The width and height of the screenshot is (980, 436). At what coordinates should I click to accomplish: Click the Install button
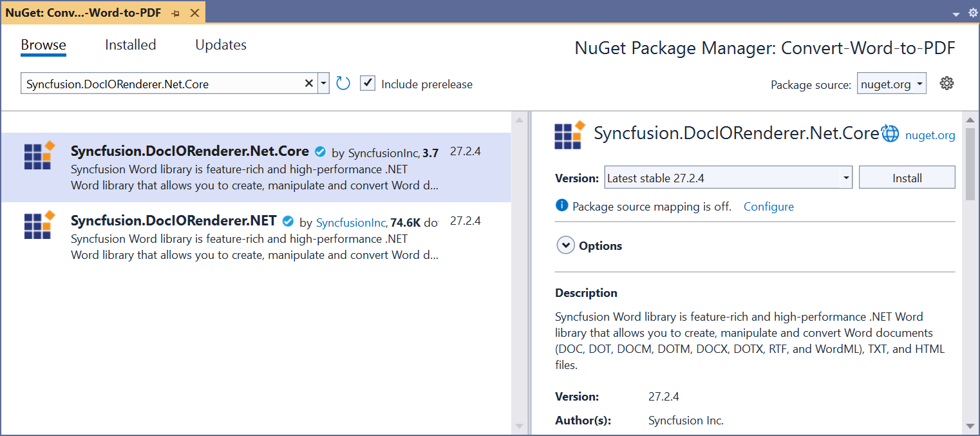[x=907, y=177]
